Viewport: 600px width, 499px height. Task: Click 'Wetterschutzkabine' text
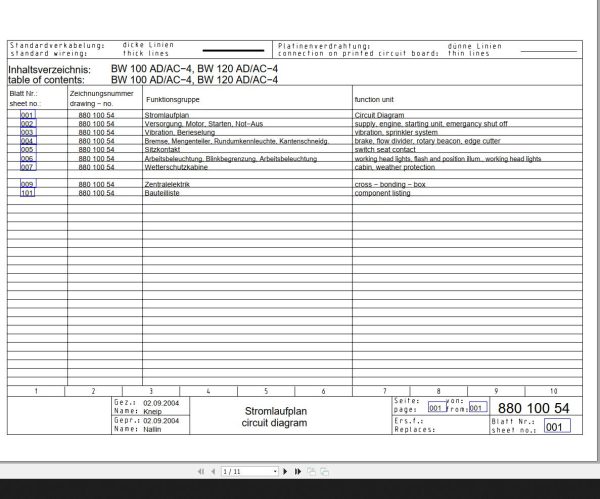[176, 167]
